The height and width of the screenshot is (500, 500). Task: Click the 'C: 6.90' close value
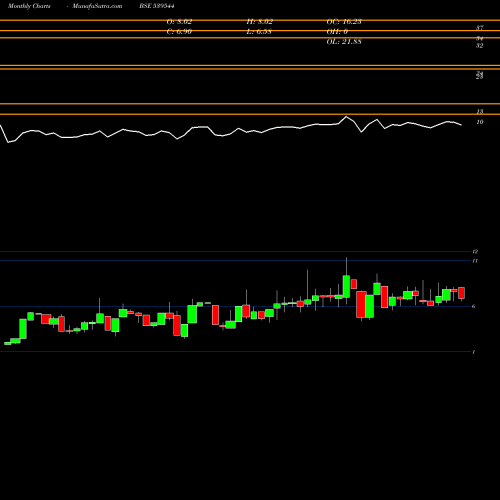point(179,32)
